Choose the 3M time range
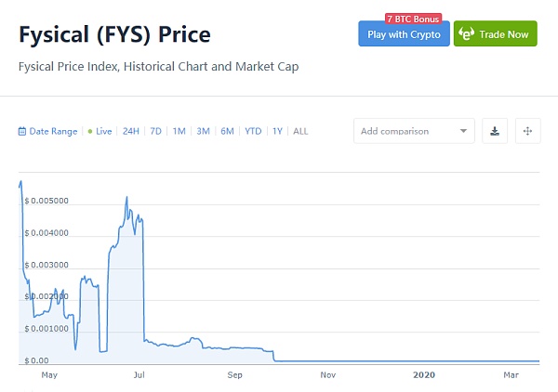558x392 pixels. point(203,132)
